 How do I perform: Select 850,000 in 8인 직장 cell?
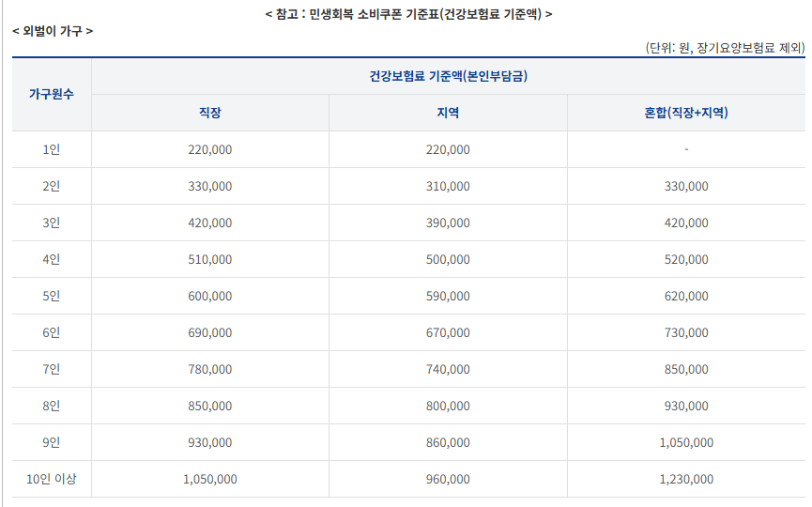[x=209, y=406]
